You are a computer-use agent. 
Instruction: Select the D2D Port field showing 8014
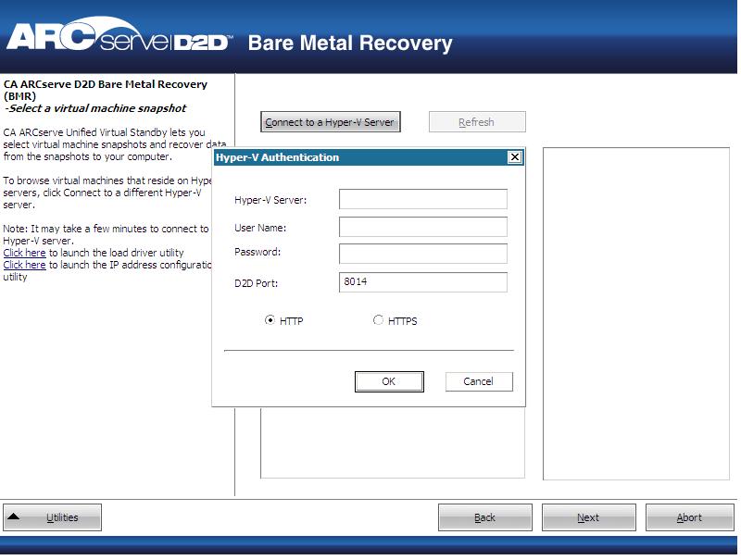click(x=423, y=281)
